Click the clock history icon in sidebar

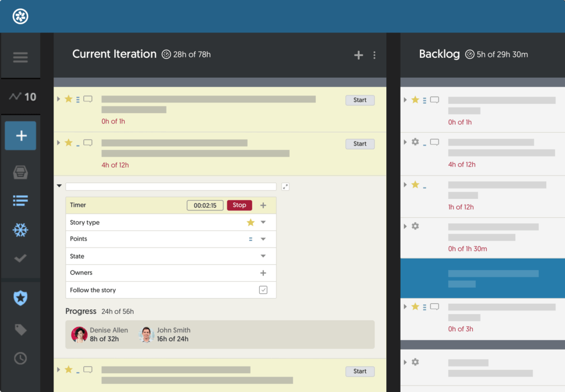(x=20, y=358)
